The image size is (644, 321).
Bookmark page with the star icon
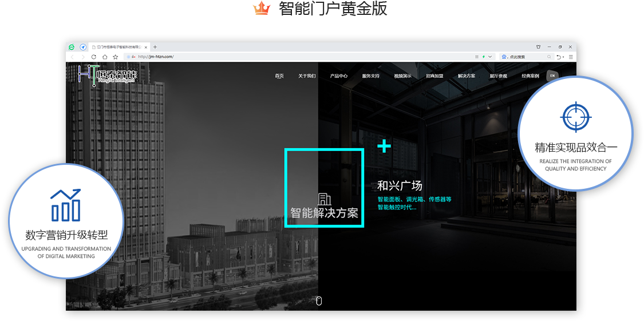tap(116, 57)
